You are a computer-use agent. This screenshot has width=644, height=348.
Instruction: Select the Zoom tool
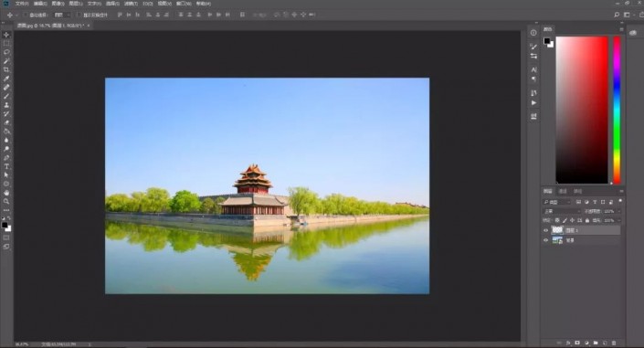tap(6, 201)
